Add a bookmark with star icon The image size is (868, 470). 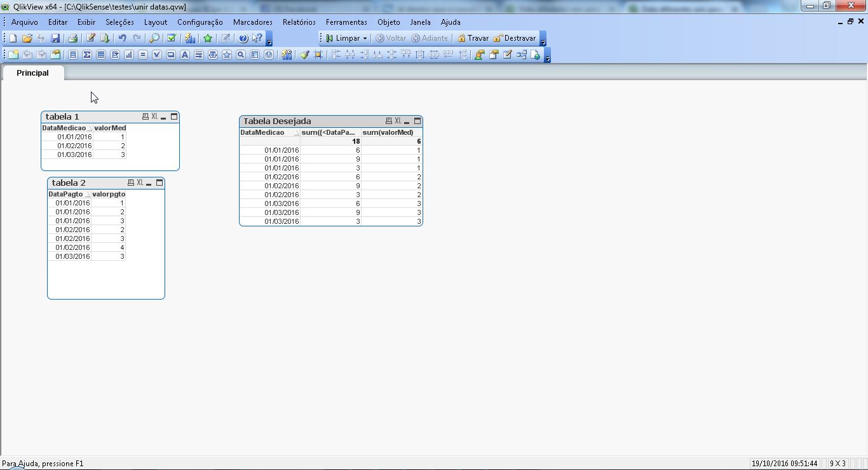pos(208,38)
